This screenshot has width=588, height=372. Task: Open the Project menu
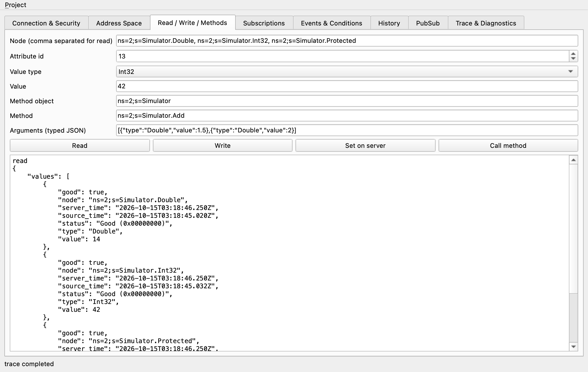pos(15,5)
